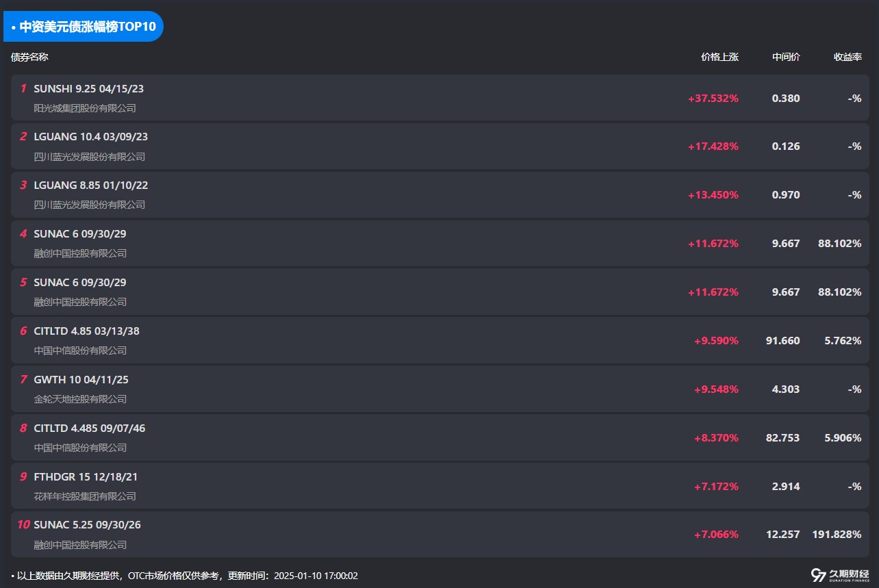The height and width of the screenshot is (588, 879).
Task: Select price rise +9.590%
Action: (716, 340)
